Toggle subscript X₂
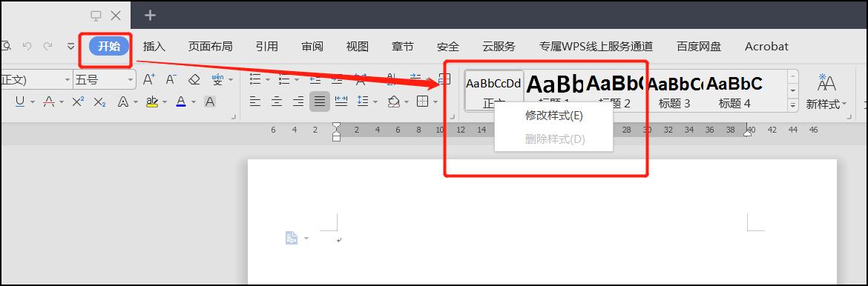 click(x=99, y=102)
